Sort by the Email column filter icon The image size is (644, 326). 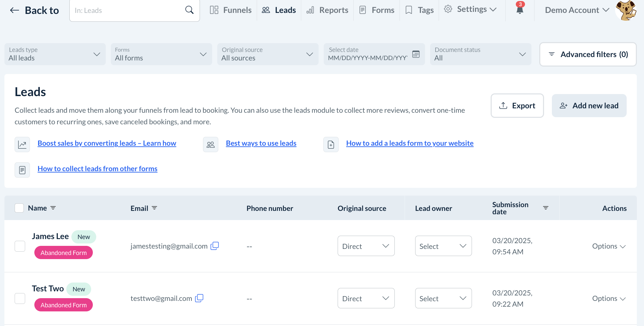tap(154, 208)
